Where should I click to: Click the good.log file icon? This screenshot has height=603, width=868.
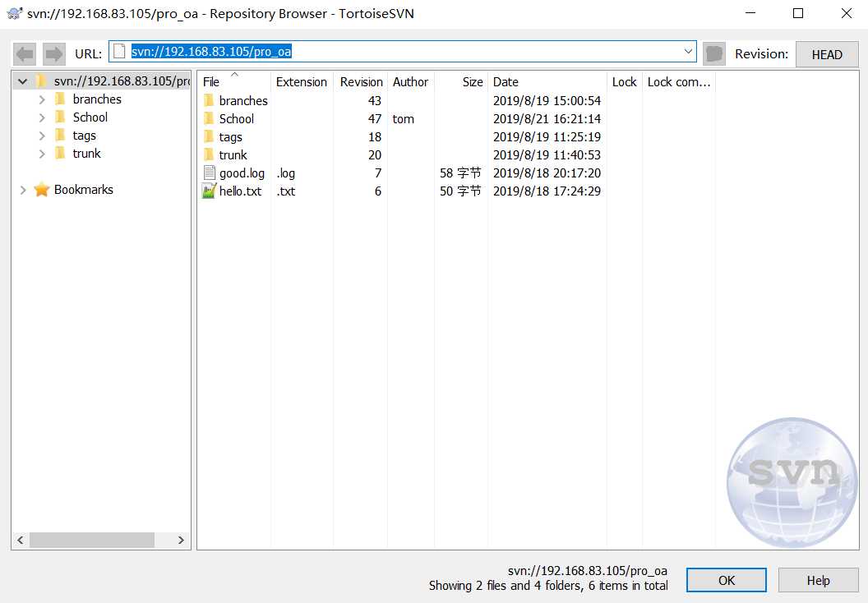210,173
